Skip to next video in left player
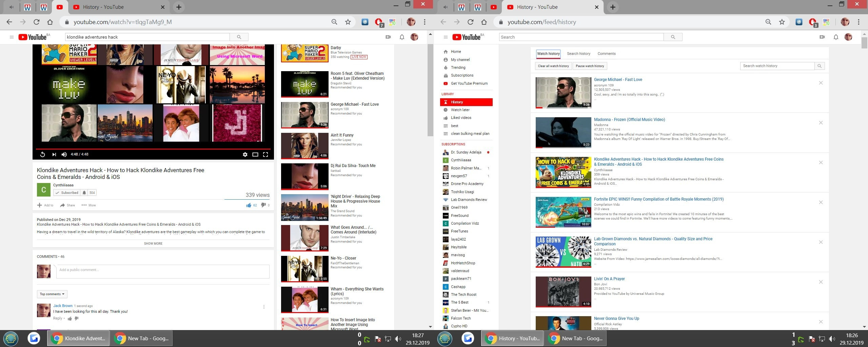This screenshot has width=868, height=347. 54,155
